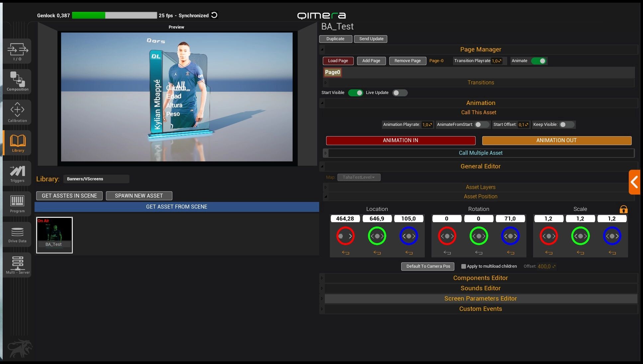Open the Composition sidebar icon
This screenshot has width=643, height=364.
coord(17,81)
